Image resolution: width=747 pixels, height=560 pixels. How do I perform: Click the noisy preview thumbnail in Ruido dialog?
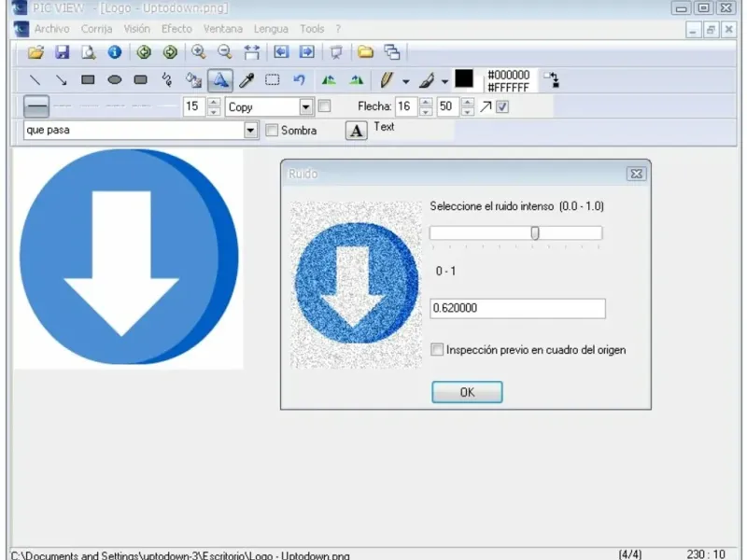[356, 285]
